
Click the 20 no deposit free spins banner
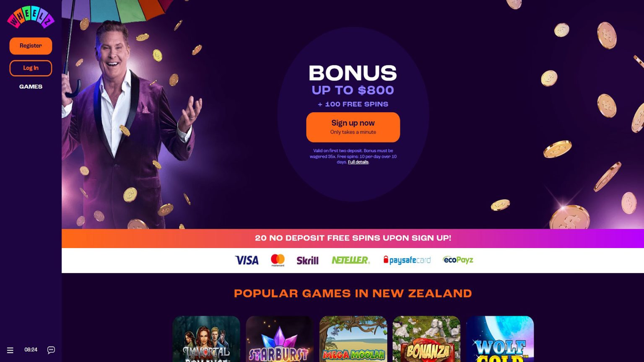coord(353,238)
